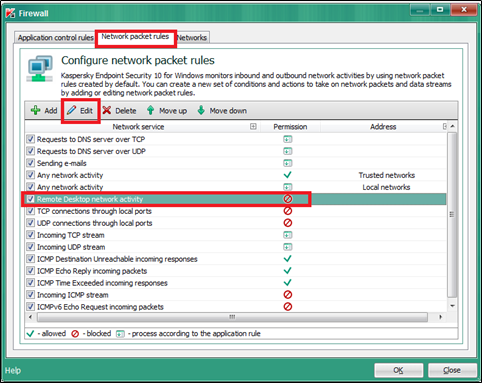Screen dimensions: 482x383
Task: Uncheck Requests to DNS server over UDP
Action: (31, 151)
